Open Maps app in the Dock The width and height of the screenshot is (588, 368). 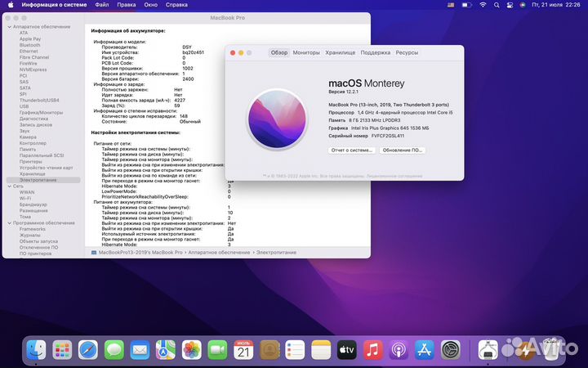click(x=166, y=350)
